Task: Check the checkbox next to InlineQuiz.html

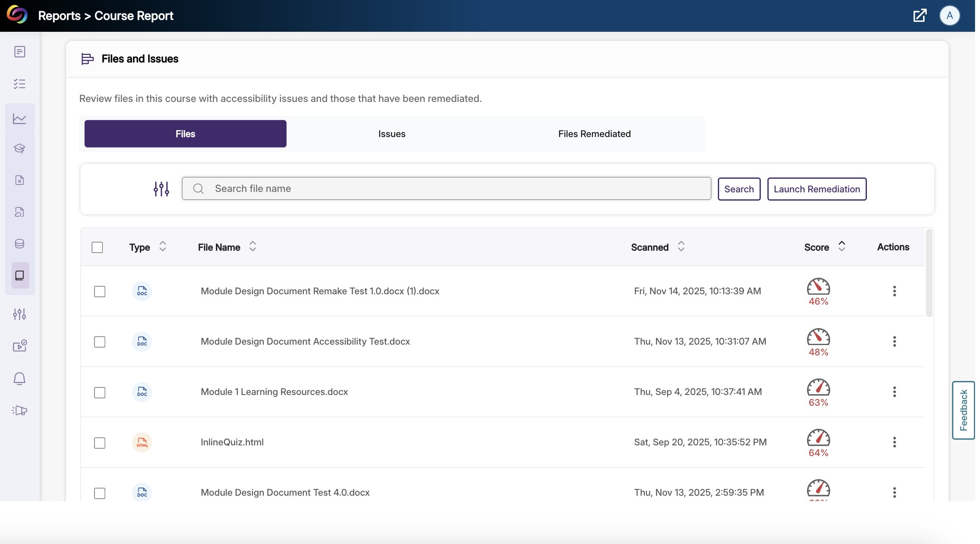Action: [99, 443]
